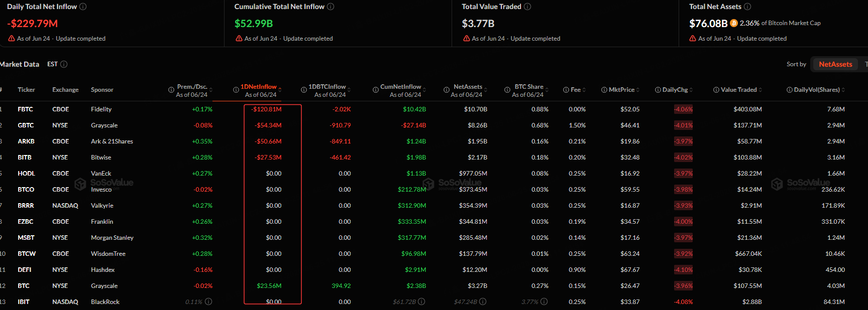
Task: Click info icon beside IBIT 3.77% BTC share
Action: coord(544,301)
